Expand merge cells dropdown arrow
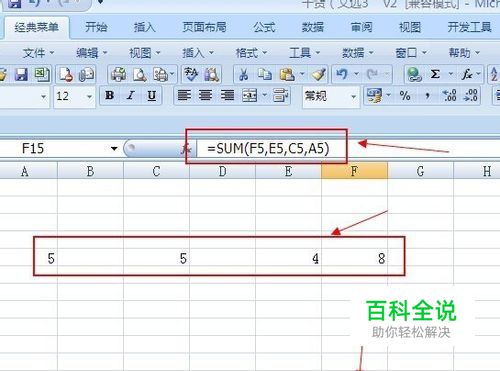This screenshot has height=371, width=500. pos(264,96)
